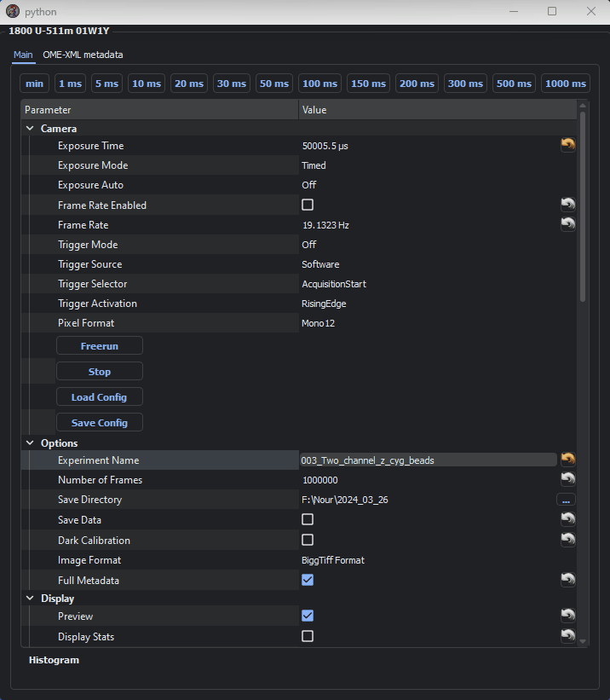Click the parameter list vertical scrollbar
This screenshot has width=610, height=700.
[x=583, y=205]
